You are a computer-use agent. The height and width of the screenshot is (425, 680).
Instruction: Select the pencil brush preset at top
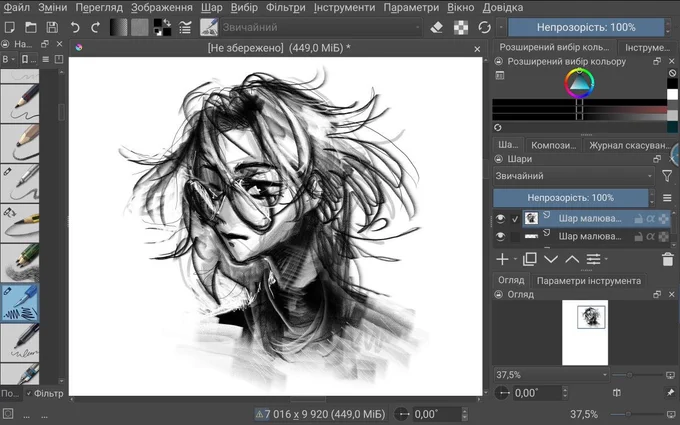point(20,103)
